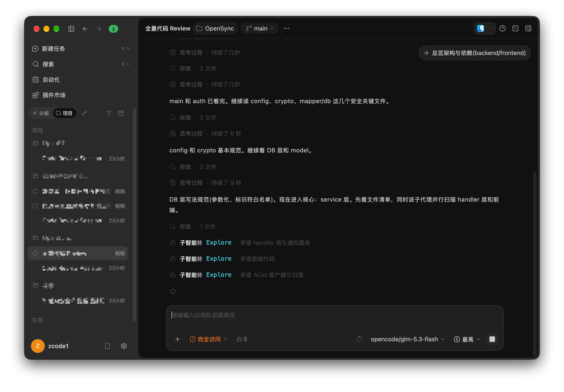The width and height of the screenshot is (564, 392).
Task: Open the 最高 reasoning level dropdown
Action: tap(467, 339)
